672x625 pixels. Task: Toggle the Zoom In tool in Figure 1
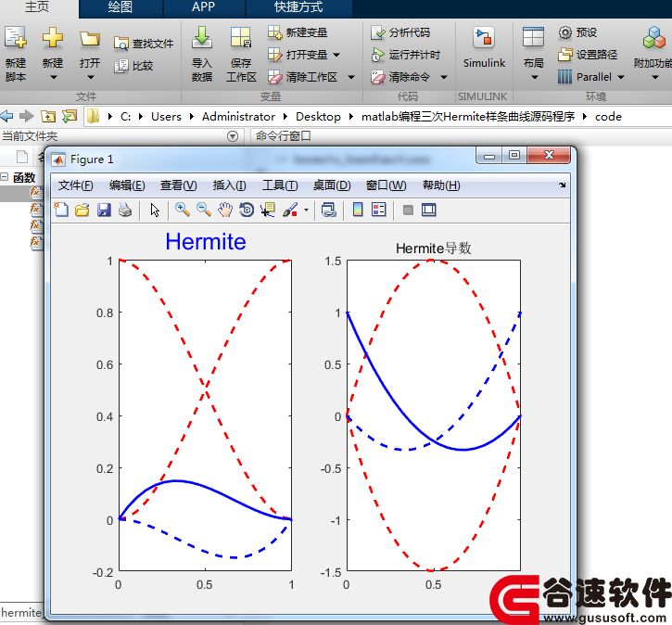click(x=183, y=210)
